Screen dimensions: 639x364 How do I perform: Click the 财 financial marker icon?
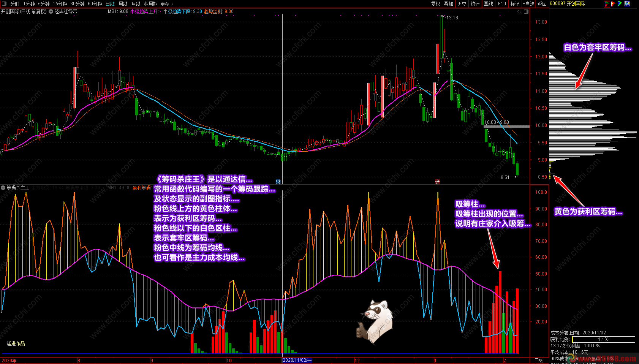pyautogui.click(x=278, y=182)
